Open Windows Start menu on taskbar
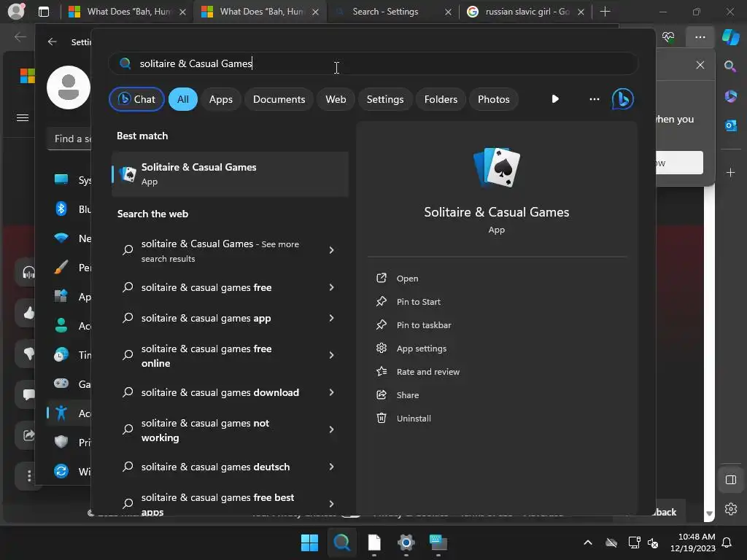This screenshot has height=560, width=747. [309, 542]
